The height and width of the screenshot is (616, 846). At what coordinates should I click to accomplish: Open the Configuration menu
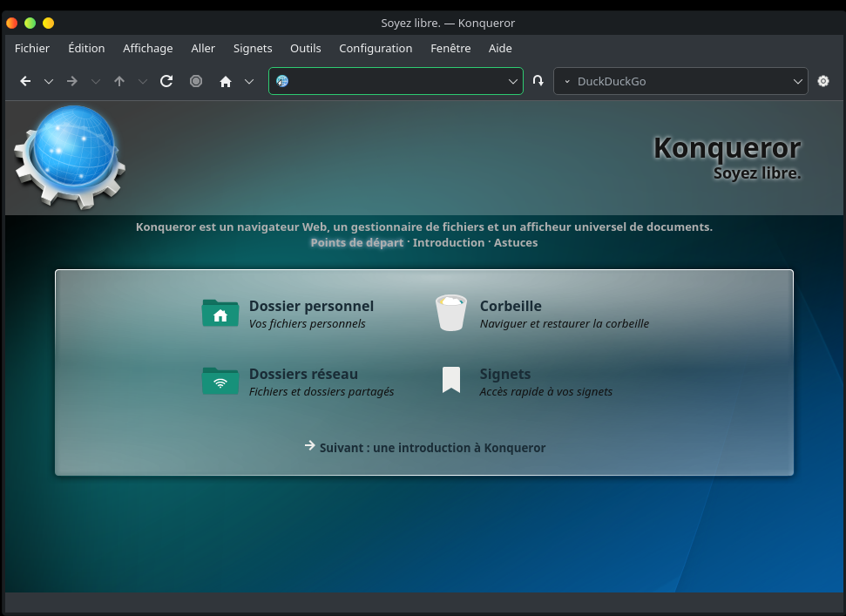click(376, 48)
